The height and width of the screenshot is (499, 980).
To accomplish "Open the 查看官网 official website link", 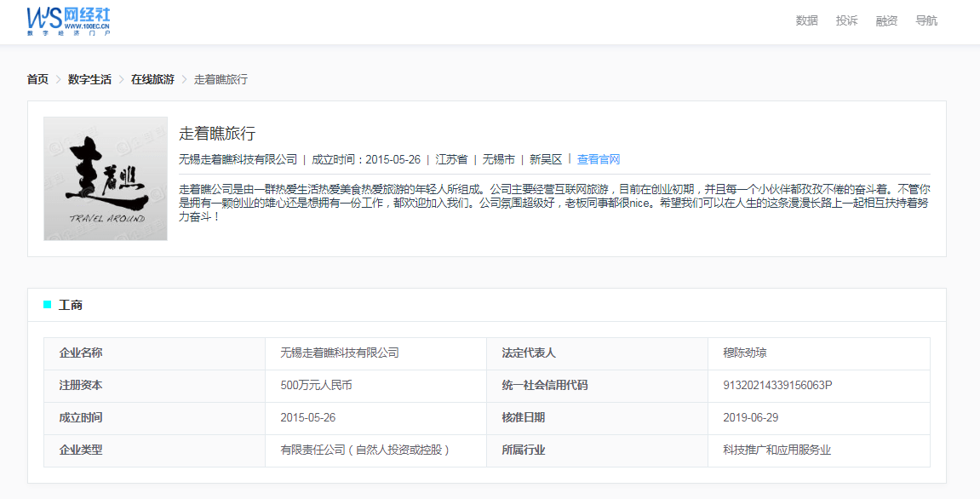I will [599, 159].
